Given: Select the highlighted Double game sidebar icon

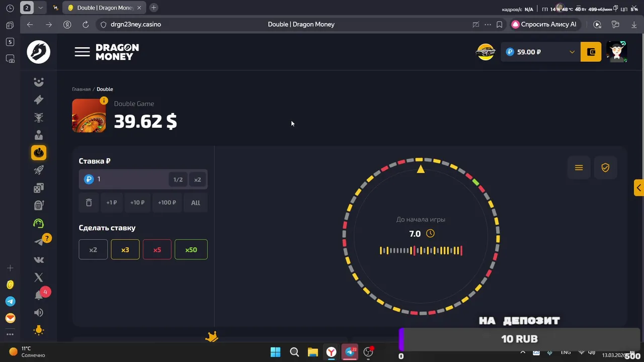Looking at the screenshot, I should [39, 153].
